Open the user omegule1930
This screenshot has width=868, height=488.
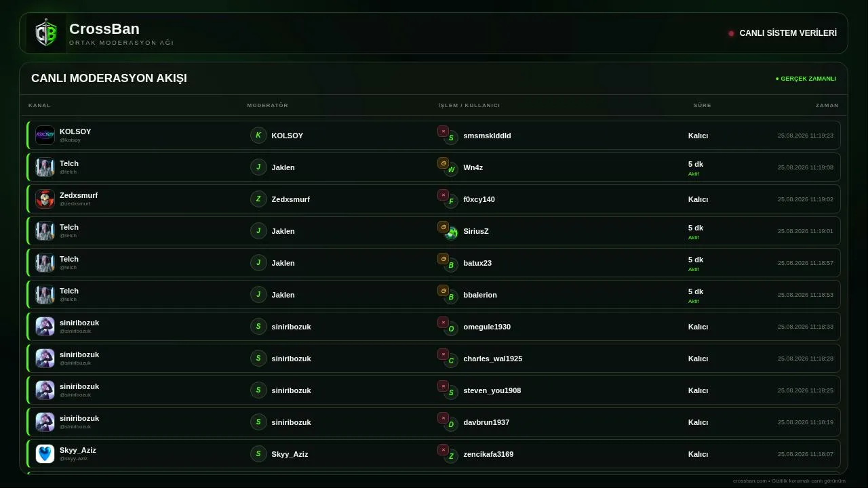[x=487, y=327]
